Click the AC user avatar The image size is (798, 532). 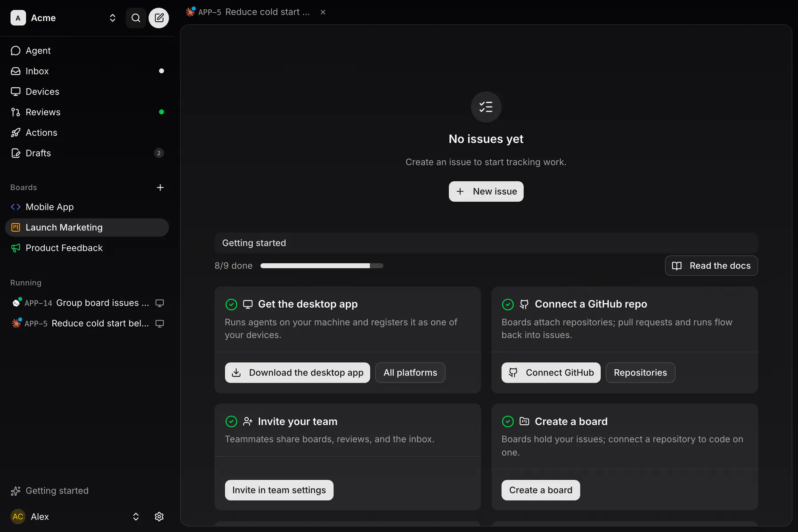(18, 516)
